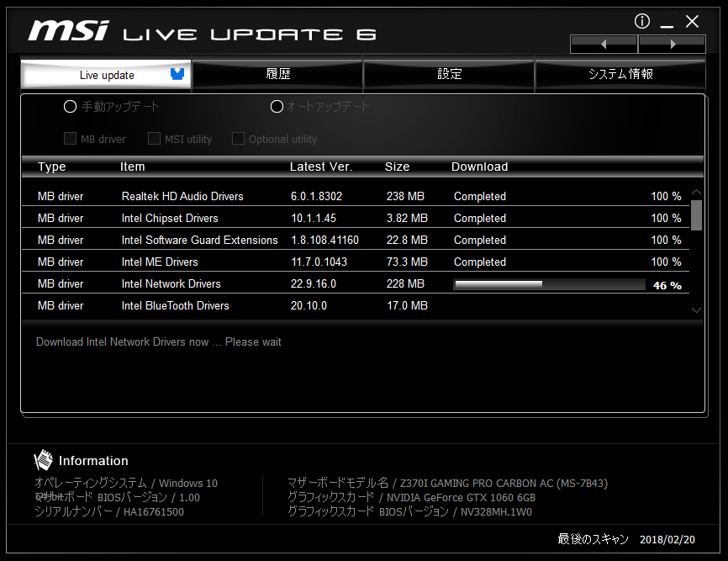The image size is (728, 561).
Task: Click the blue download icon on Live update tab
Action: tap(177, 74)
